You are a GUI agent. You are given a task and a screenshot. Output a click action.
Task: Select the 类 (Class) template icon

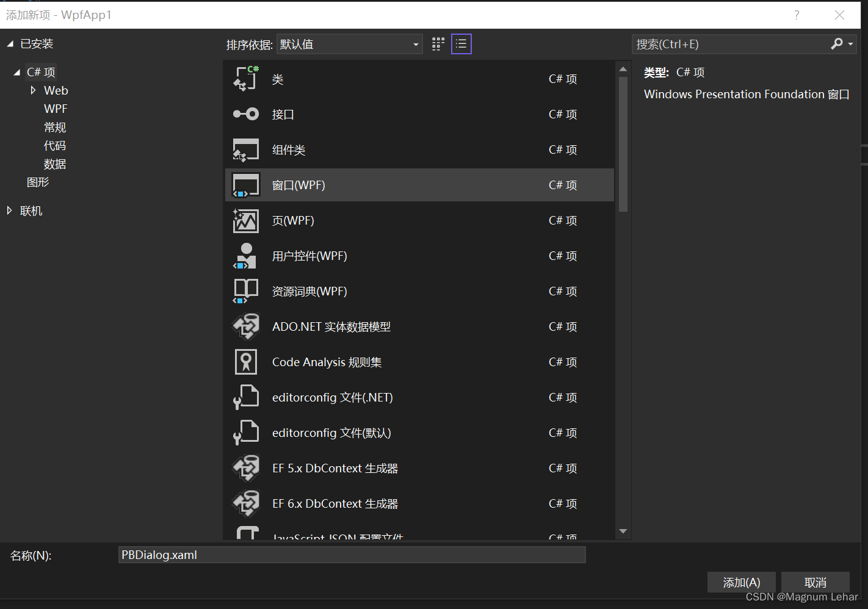coord(245,78)
